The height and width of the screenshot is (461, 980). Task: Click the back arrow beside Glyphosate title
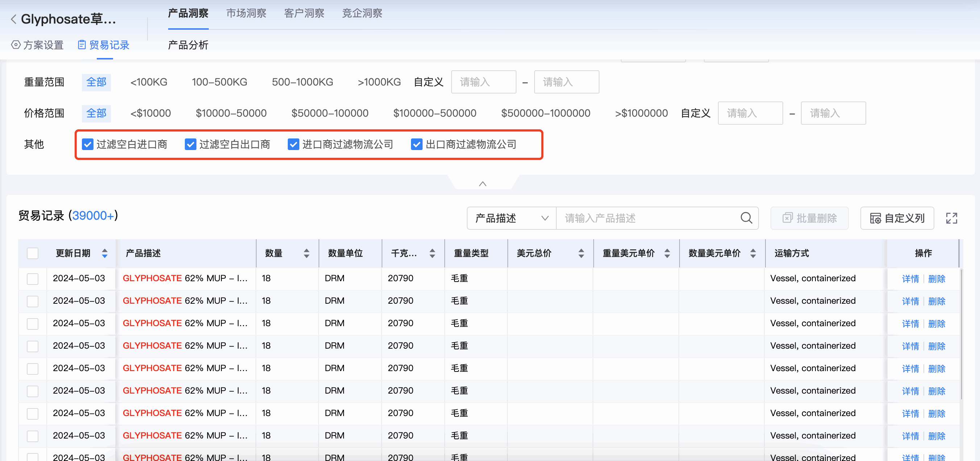coord(13,19)
